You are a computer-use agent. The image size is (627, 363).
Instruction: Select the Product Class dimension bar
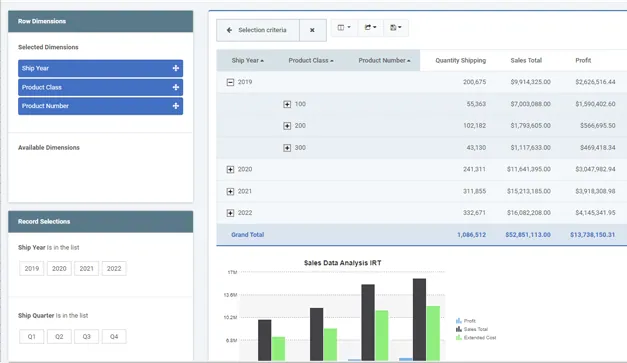(x=100, y=87)
